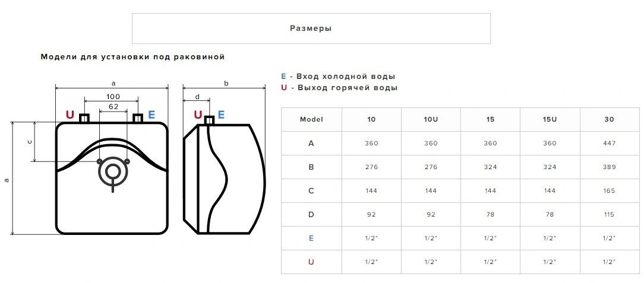Click the value 447 in row A

609,143
